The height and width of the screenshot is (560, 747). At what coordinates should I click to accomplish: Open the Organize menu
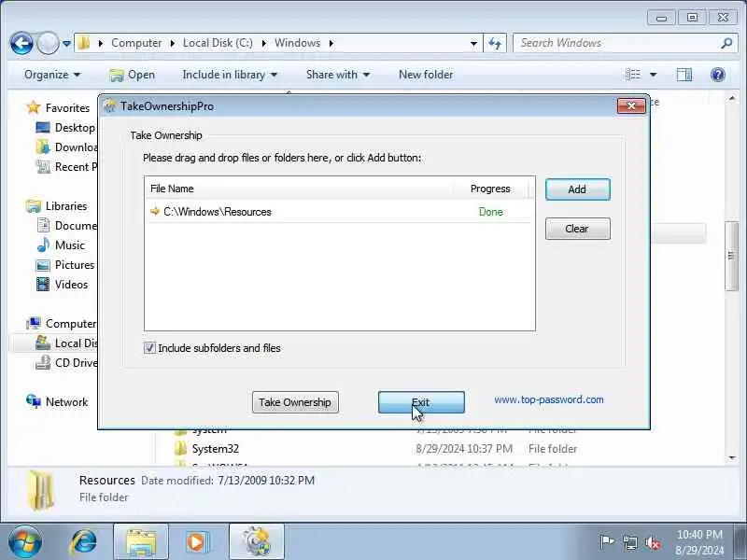pos(52,75)
